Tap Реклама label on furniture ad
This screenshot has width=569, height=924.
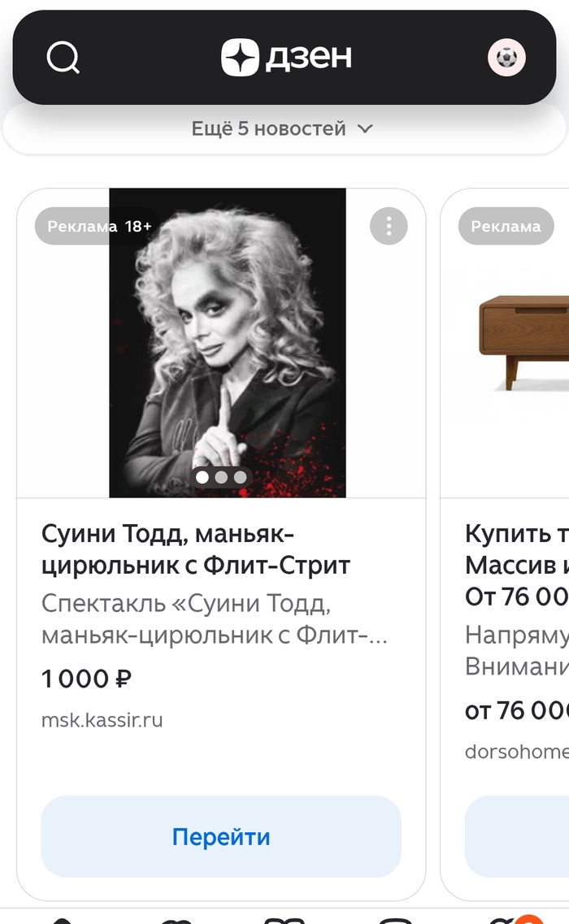point(506,227)
